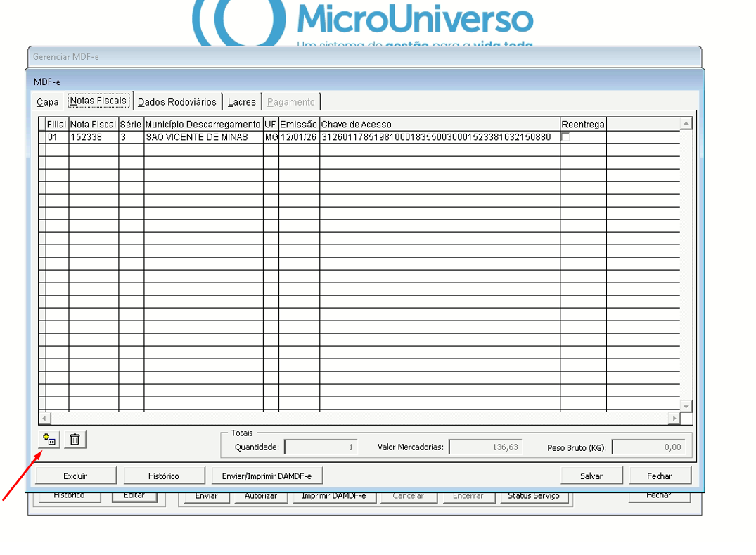Click the grid's scroll up arrow
Viewport: 756px width, 555px height.
click(686, 124)
